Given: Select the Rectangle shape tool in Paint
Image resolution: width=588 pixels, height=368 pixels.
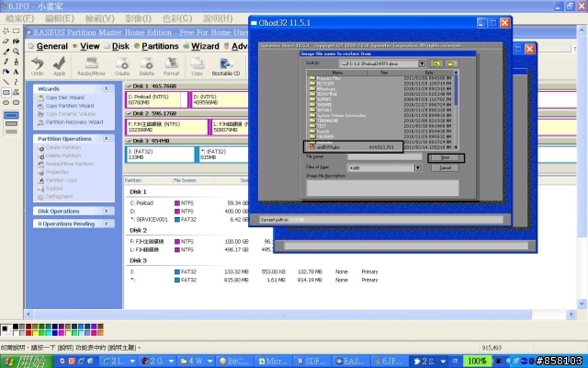Looking at the screenshot, I should 6,92.
